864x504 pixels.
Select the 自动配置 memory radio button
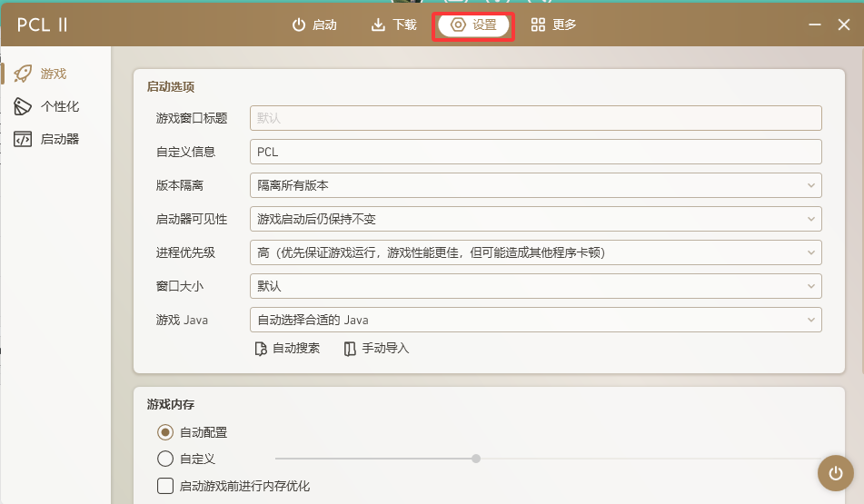[165, 432]
